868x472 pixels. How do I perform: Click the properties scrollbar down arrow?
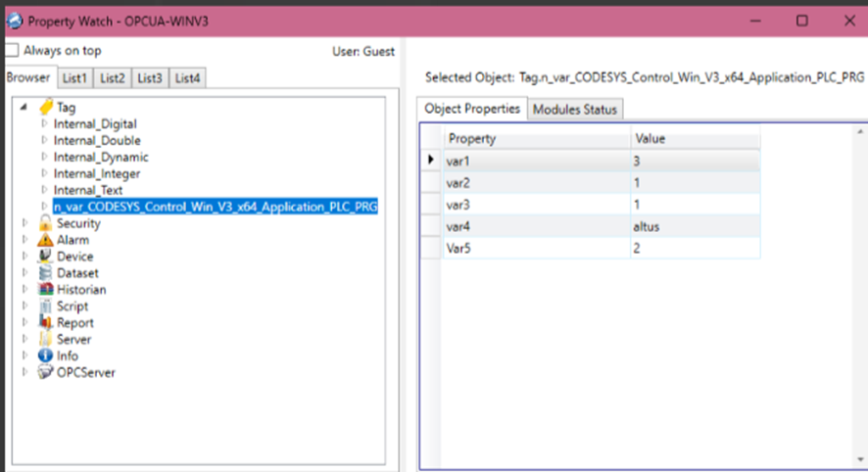[860, 459]
